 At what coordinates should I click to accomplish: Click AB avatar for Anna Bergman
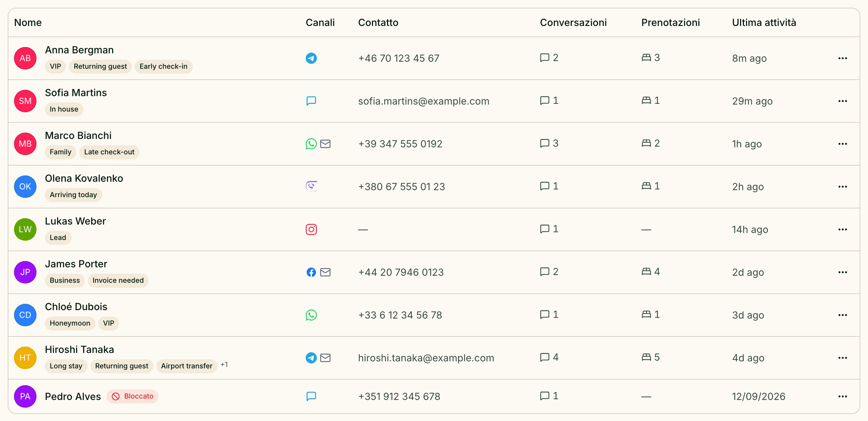(x=25, y=58)
